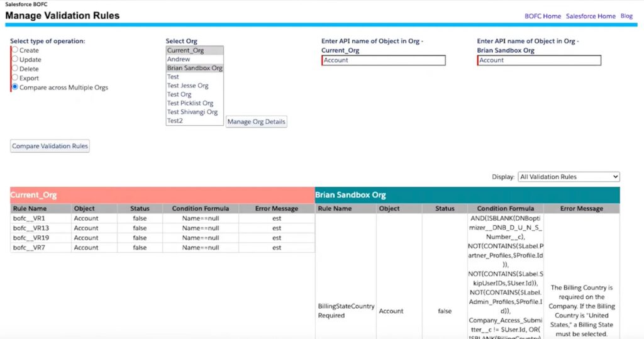Click Brian Sandbox Org Condition Formula header

[506, 208]
